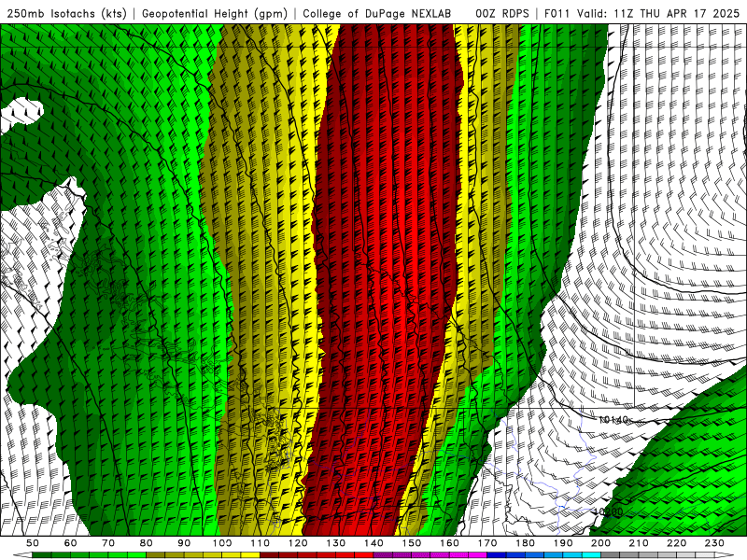Click the '220' legend value

[677, 543]
